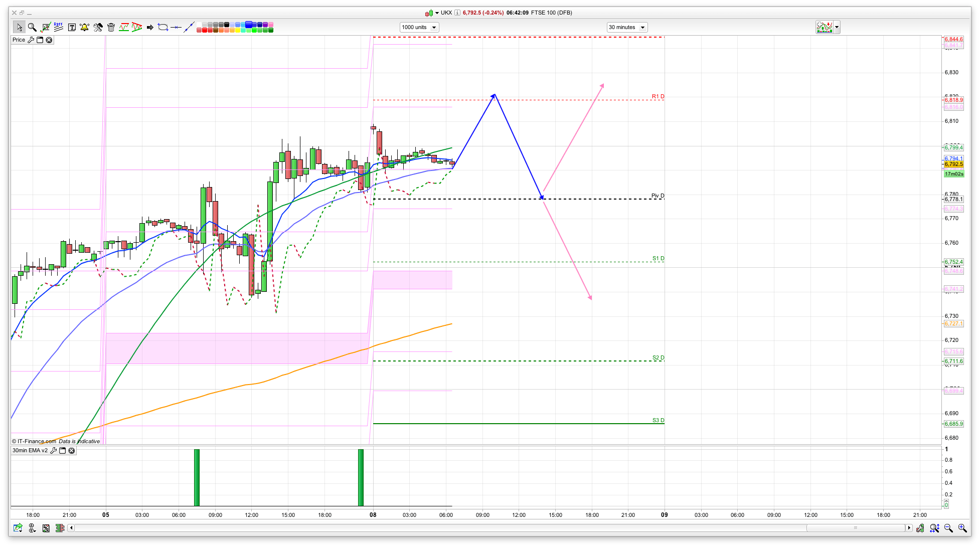Image resolution: width=980 pixels, height=547 pixels.
Task: Pick the yellow color swatch
Action: tap(238, 30)
